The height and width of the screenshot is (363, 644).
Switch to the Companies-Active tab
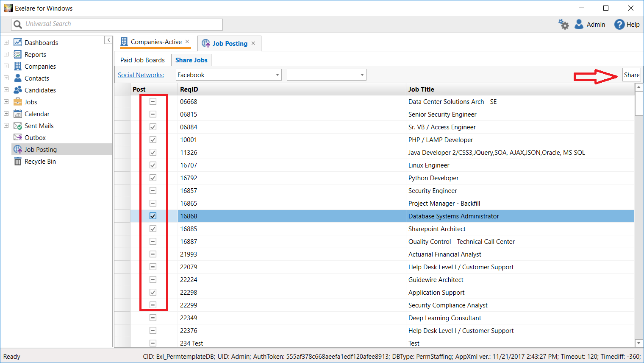pos(156,42)
